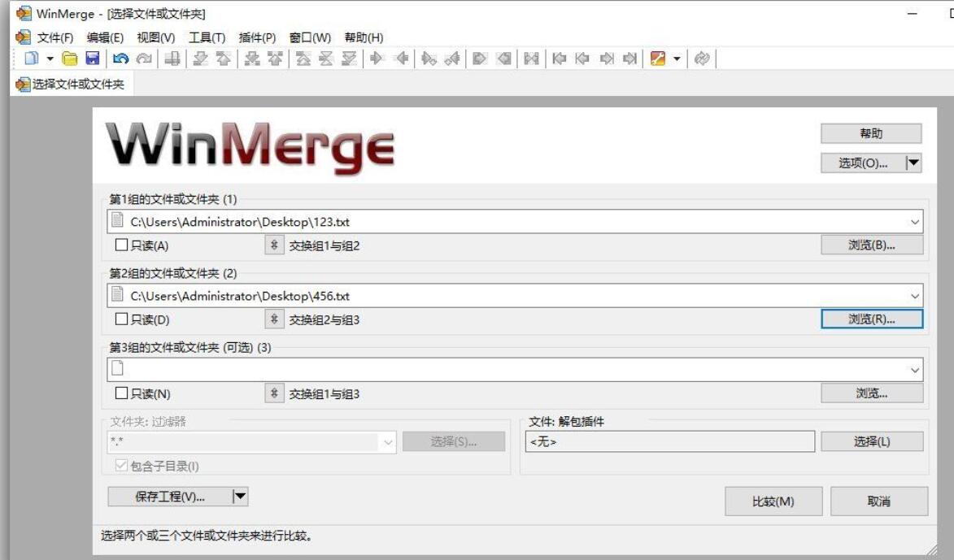The height and width of the screenshot is (560, 954).
Task: Click the 帮助 button
Action: click(x=871, y=133)
